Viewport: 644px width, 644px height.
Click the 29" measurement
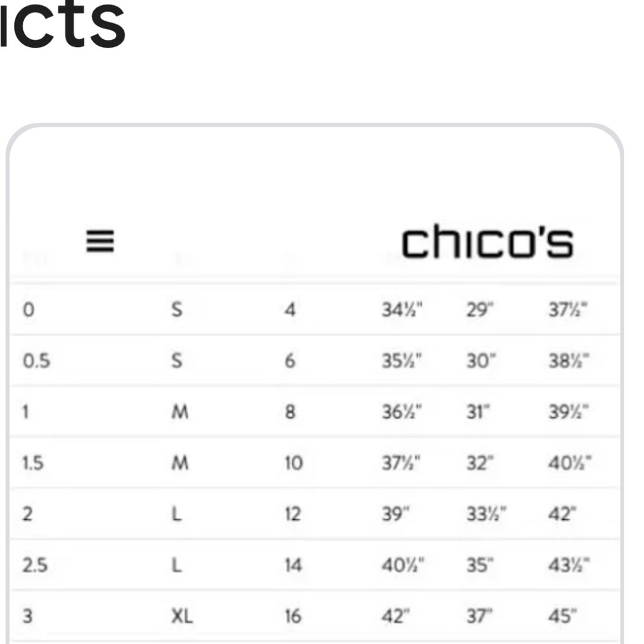pos(479,310)
